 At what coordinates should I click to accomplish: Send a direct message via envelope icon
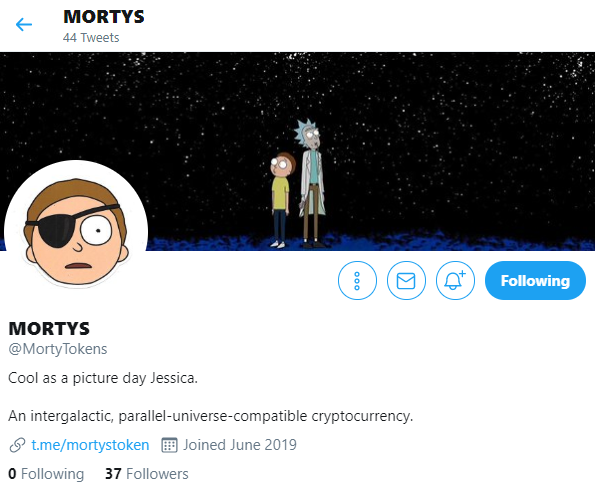point(406,280)
